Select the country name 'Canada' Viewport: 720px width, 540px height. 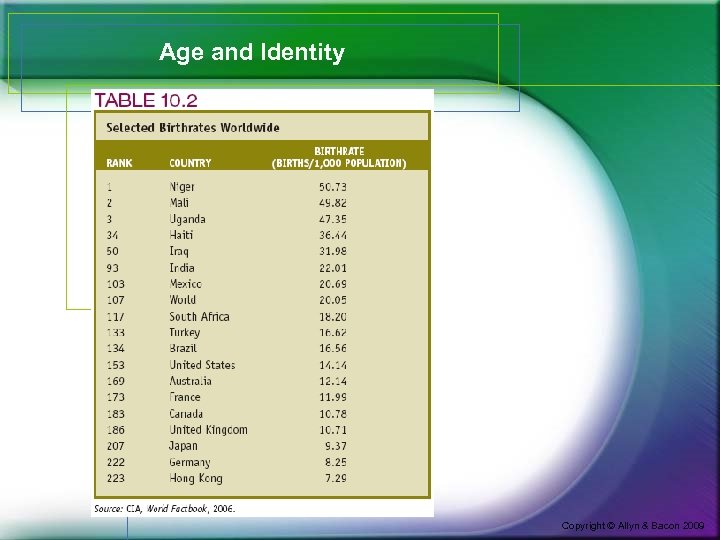click(186, 414)
